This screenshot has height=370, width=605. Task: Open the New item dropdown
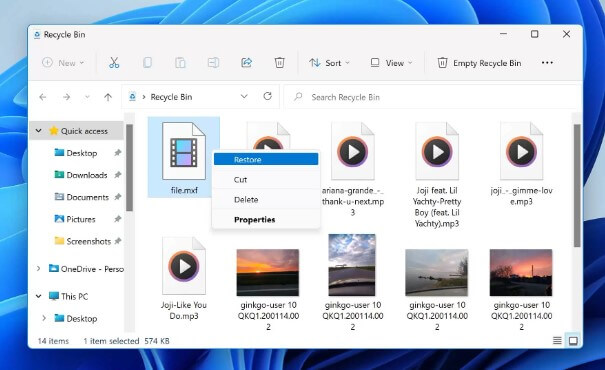click(63, 63)
